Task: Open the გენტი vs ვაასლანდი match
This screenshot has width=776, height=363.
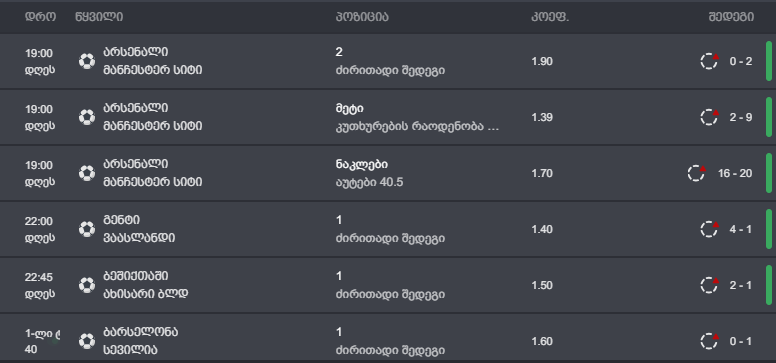Action: click(139, 229)
